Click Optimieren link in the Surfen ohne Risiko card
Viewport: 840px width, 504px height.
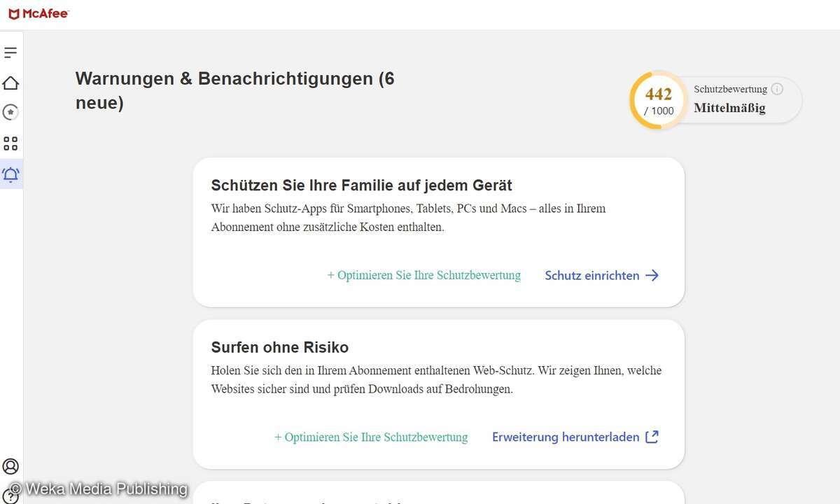tap(371, 437)
